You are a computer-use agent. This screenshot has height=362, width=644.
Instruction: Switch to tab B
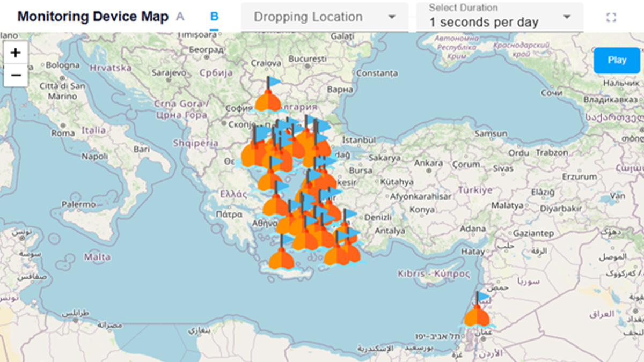pyautogui.click(x=214, y=17)
